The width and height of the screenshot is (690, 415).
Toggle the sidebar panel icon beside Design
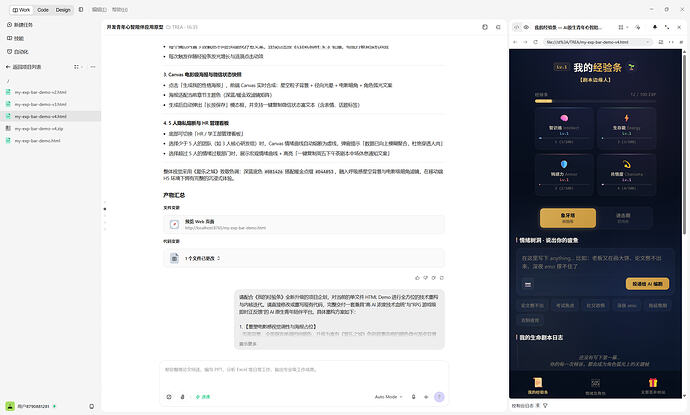click(81, 9)
